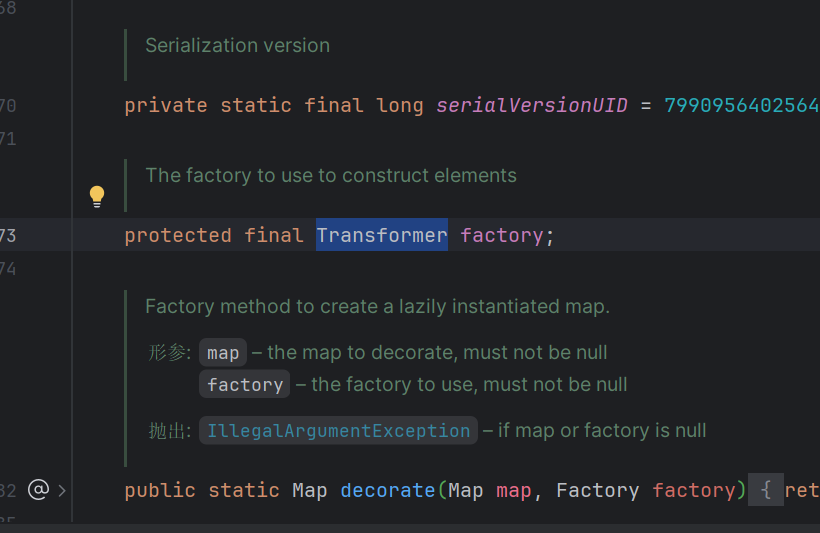
Task: Click the Factory parameter type in decorate signature
Action: click(x=598, y=490)
